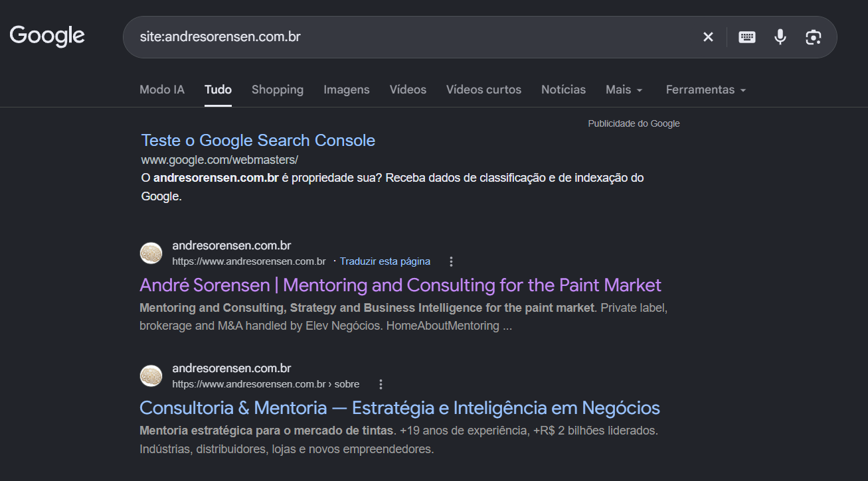Open options for the sobre page result
This screenshot has height=481, width=868.
(x=381, y=384)
